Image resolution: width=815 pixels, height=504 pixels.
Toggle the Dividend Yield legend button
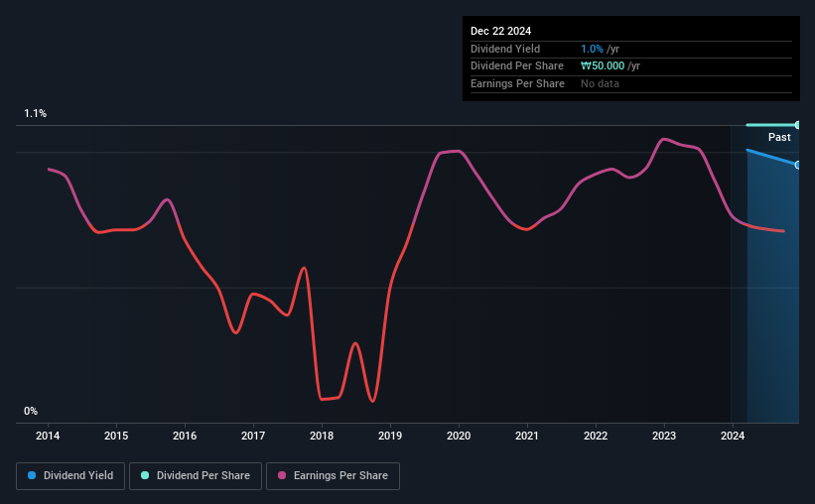70,476
